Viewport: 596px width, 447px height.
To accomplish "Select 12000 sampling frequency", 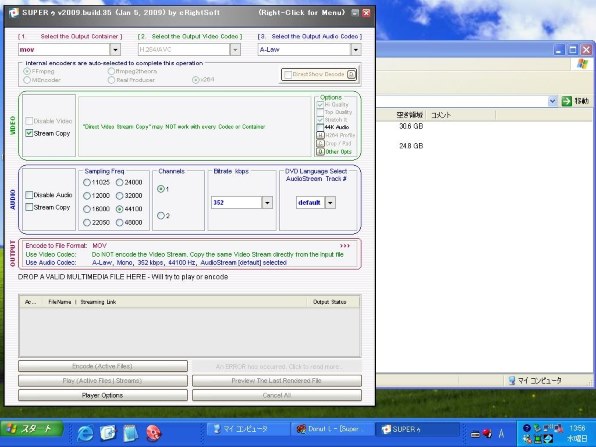I will 87,196.
